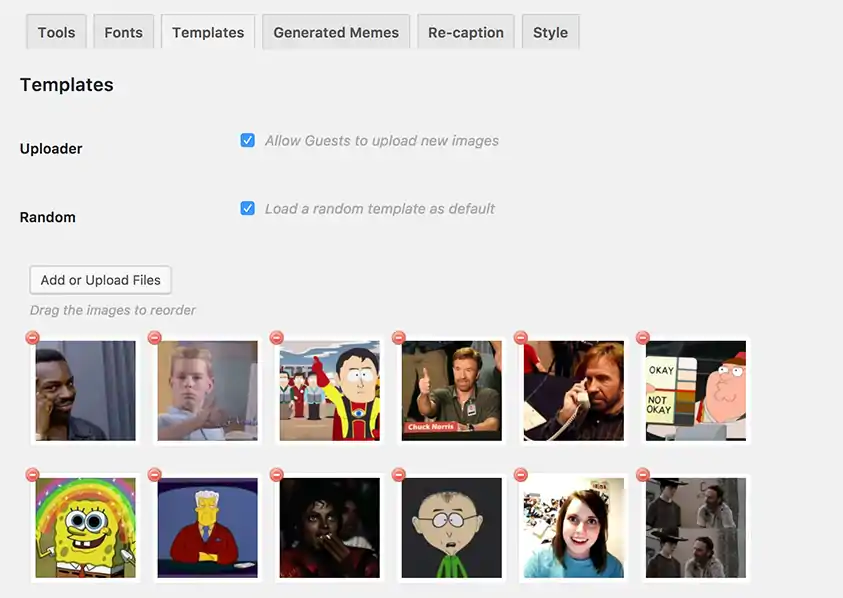Image resolution: width=843 pixels, height=598 pixels.
Task: Switch to the Fonts tab
Action: (123, 31)
